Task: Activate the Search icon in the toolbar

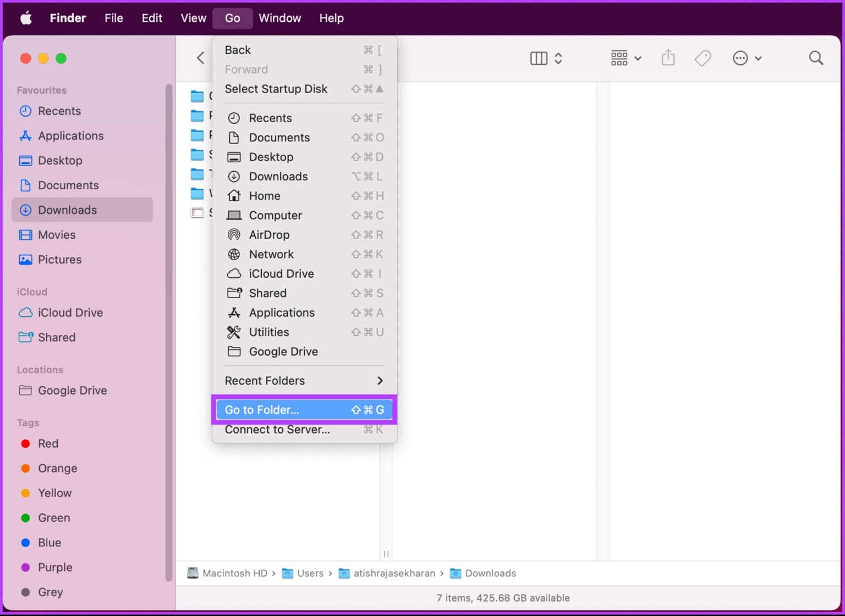Action: [816, 58]
